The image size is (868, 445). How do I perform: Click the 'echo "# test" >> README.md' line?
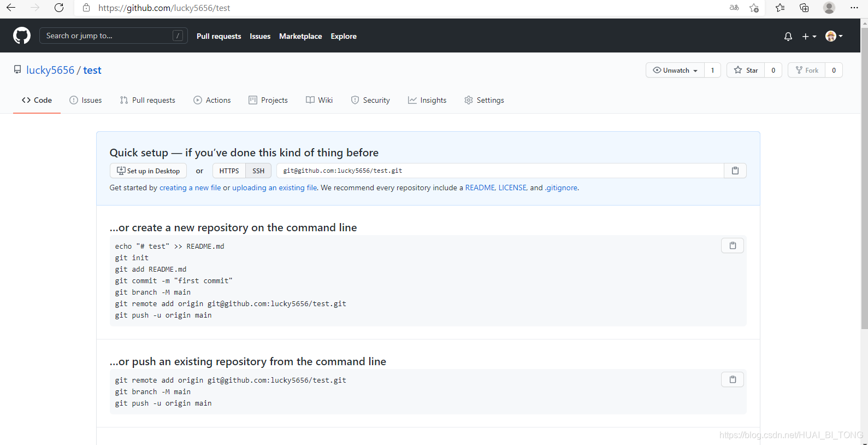pyautogui.click(x=169, y=246)
